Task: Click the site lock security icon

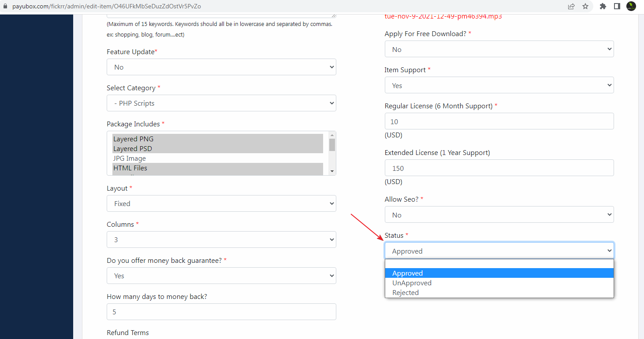Action: (x=5, y=7)
